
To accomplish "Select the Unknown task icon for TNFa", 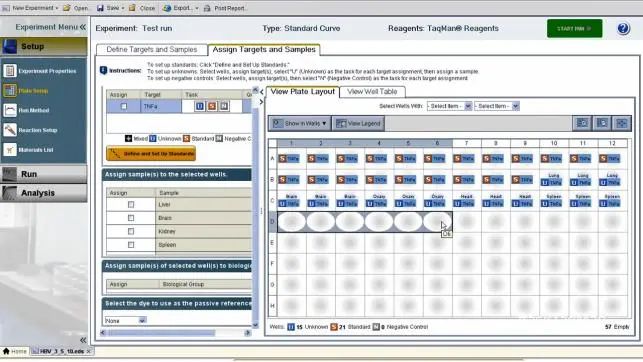I will pyautogui.click(x=200, y=106).
